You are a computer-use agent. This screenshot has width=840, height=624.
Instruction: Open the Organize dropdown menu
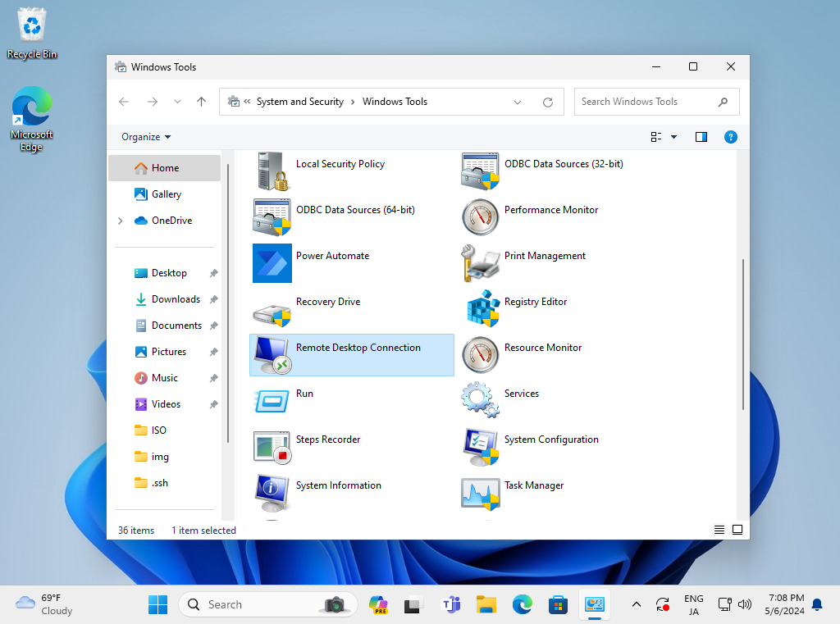[x=146, y=137]
